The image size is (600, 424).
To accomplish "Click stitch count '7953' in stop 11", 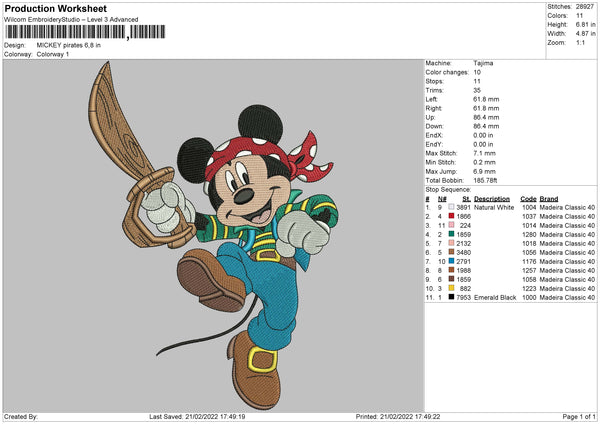I will (x=463, y=297).
